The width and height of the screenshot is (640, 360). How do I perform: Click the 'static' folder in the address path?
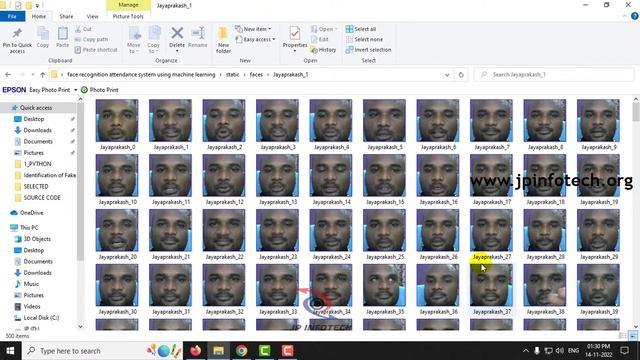pos(232,75)
